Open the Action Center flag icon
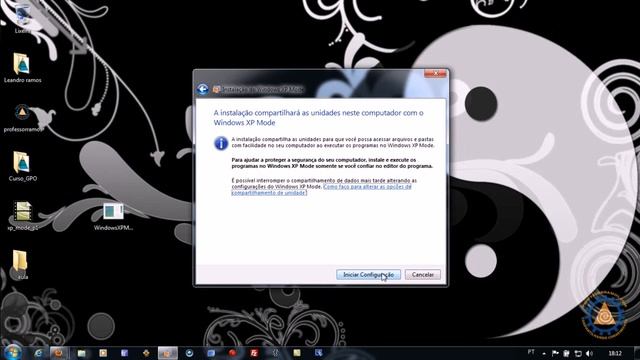The height and width of the screenshot is (360, 640). pyautogui.click(x=555, y=353)
